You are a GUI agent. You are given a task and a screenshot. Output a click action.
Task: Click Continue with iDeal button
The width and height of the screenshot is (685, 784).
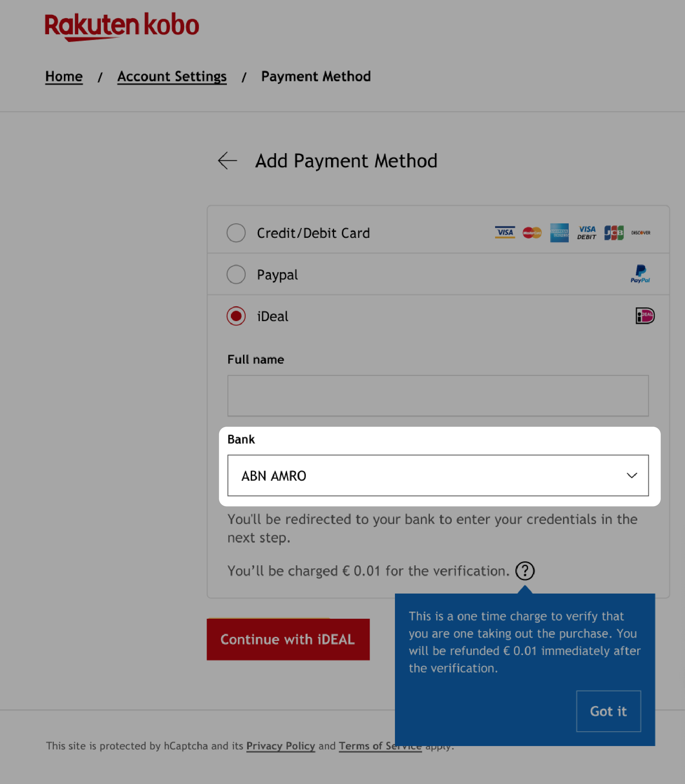tap(287, 639)
